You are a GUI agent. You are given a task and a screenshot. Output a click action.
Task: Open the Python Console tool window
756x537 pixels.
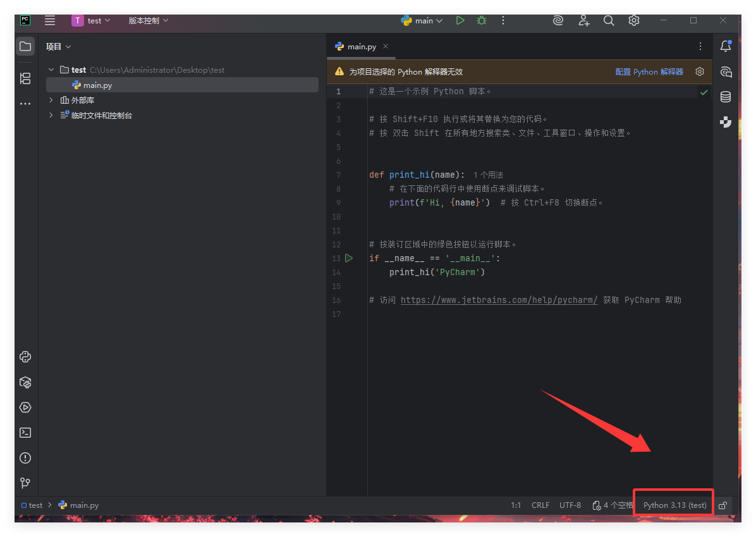[25, 357]
